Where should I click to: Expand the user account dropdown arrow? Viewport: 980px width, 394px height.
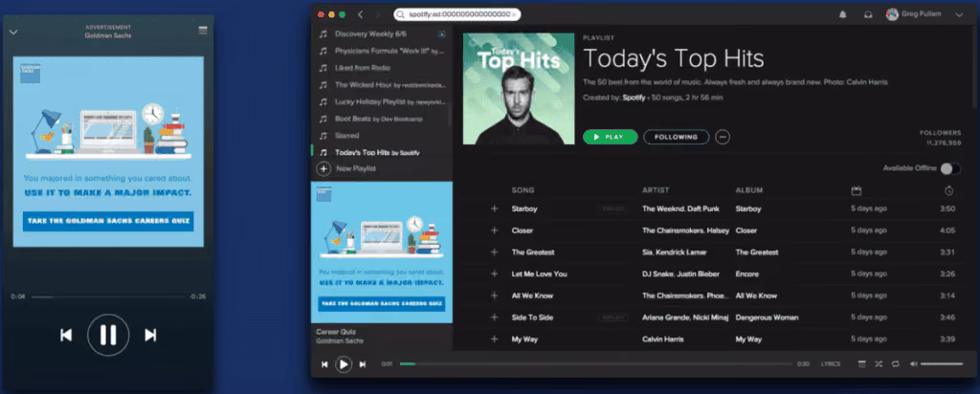(x=959, y=15)
